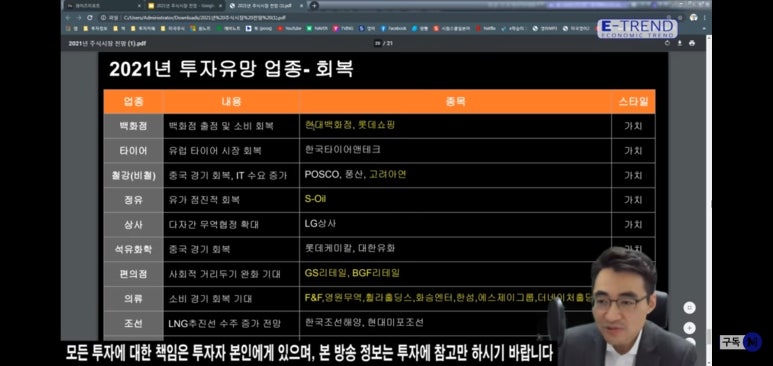Rotate the PDF document
The height and width of the screenshot is (366, 773).
[x=668, y=43]
